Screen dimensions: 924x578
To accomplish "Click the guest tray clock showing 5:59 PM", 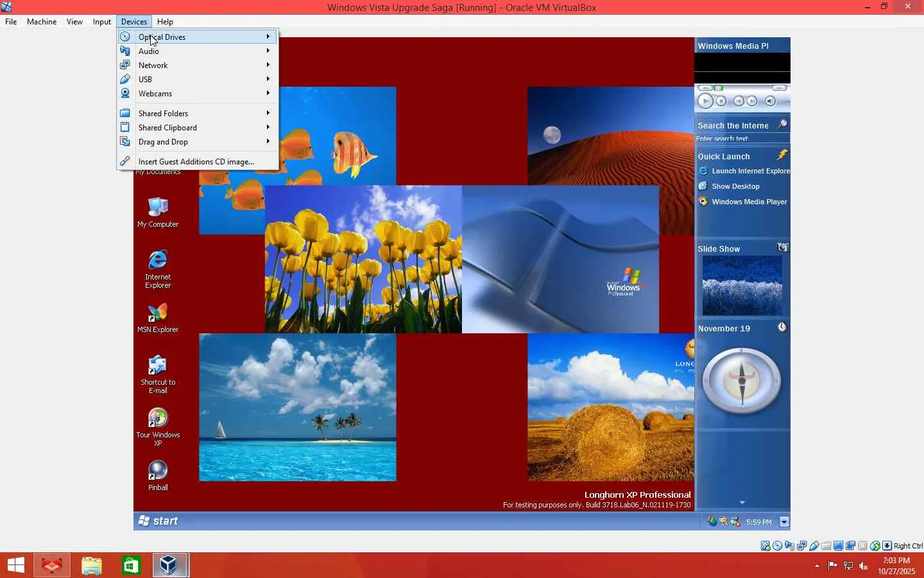I will click(758, 522).
